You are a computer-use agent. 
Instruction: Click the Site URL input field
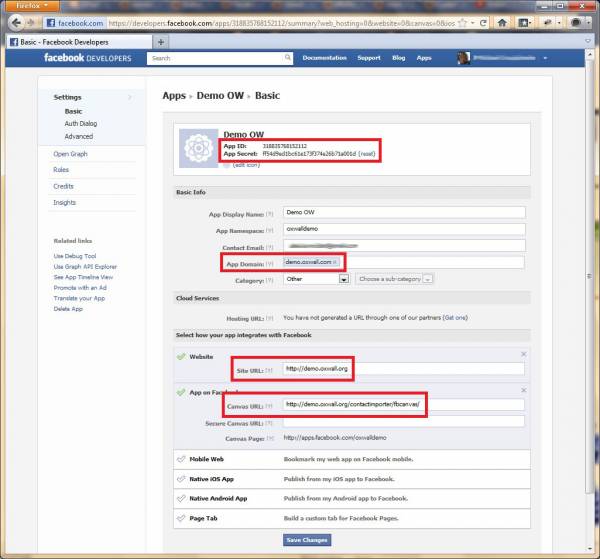[404, 369]
